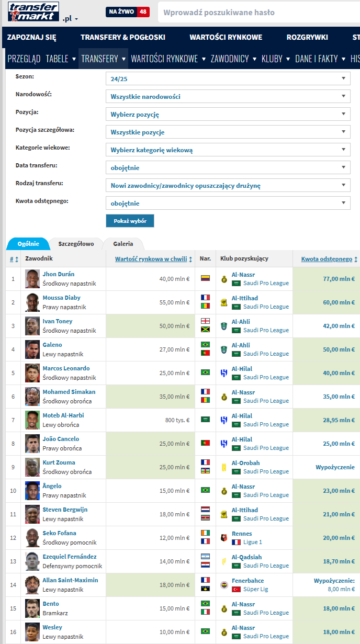Expand the Kwota odstępnego filter dropdown
The width and height of the screenshot is (360, 644).
coord(228,203)
